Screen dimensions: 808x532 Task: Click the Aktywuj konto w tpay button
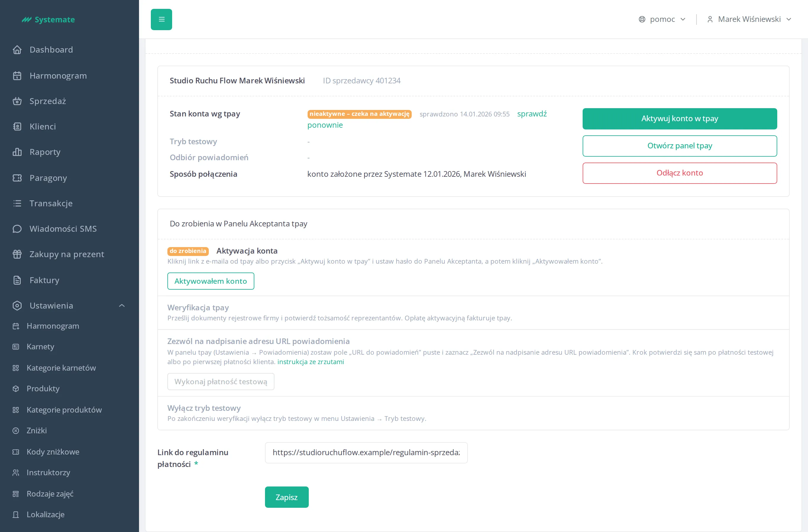click(x=680, y=119)
